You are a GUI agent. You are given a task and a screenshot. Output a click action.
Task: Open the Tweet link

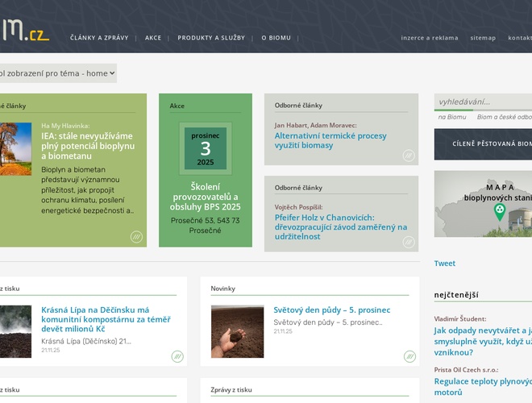pos(444,264)
